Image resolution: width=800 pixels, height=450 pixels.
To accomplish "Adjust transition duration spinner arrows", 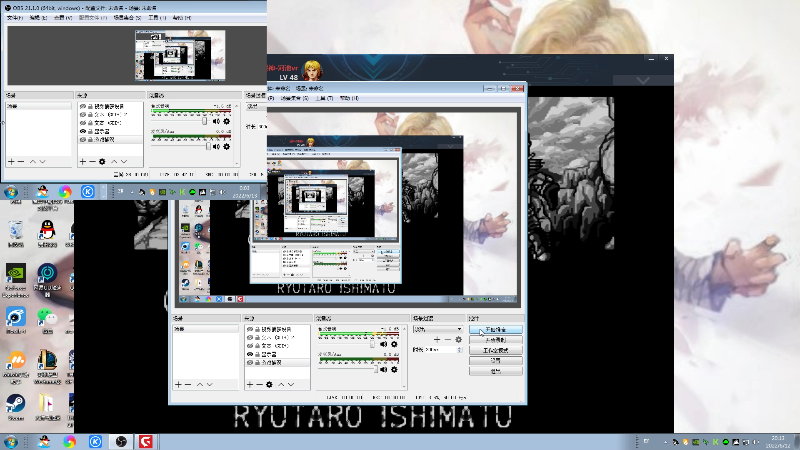I will coord(460,349).
